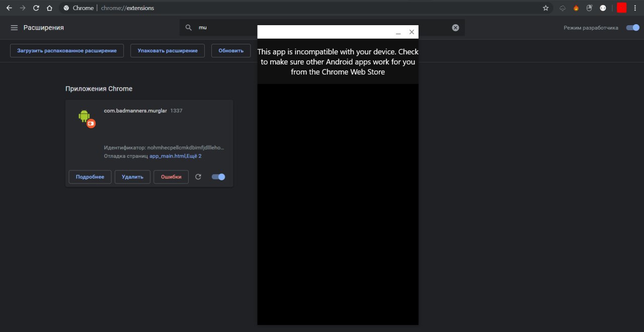Viewport: 644px width, 332px height.
Task: Click the search magnifier icon
Action: [x=189, y=28]
